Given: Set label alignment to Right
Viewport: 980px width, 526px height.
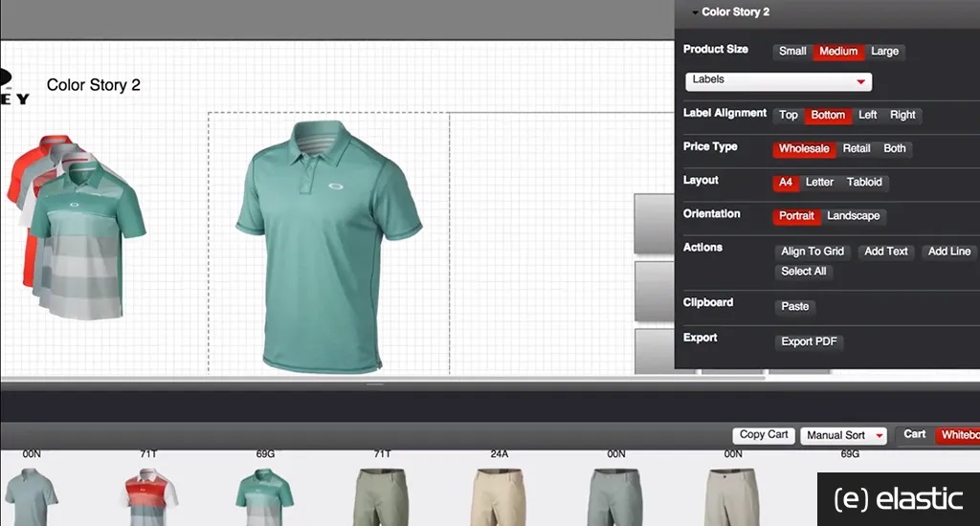Looking at the screenshot, I should pyautogui.click(x=902, y=115).
